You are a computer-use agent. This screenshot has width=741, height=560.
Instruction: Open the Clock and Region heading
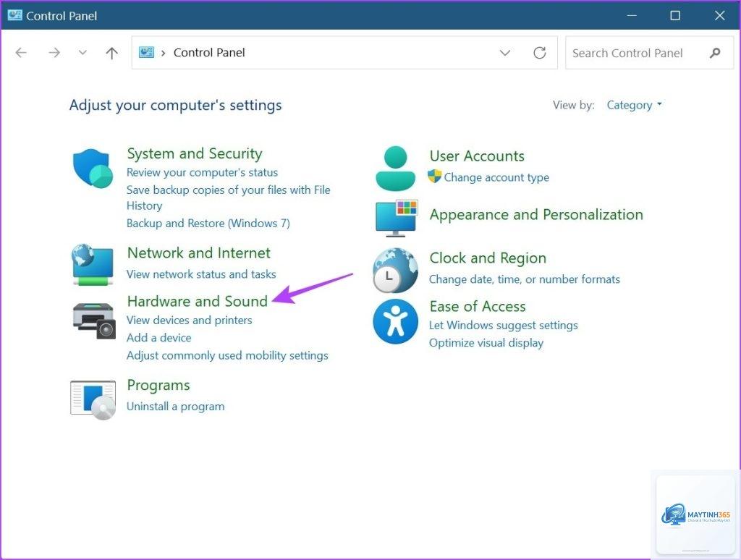tap(488, 258)
